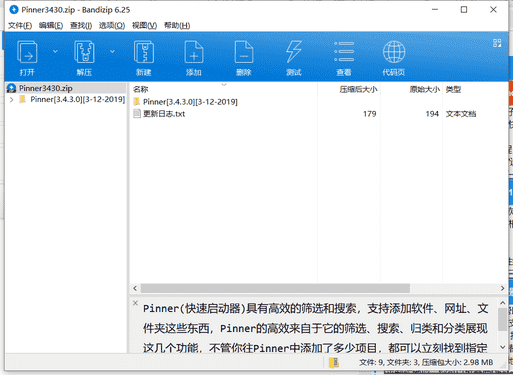Click the archive icon in status bar
Image resolution: width=513 pixels, height=375 pixels.
pyautogui.click(x=334, y=362)
